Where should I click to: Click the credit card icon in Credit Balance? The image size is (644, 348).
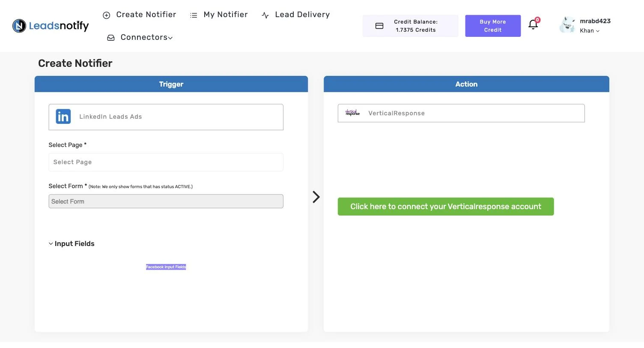coord(379,26)
